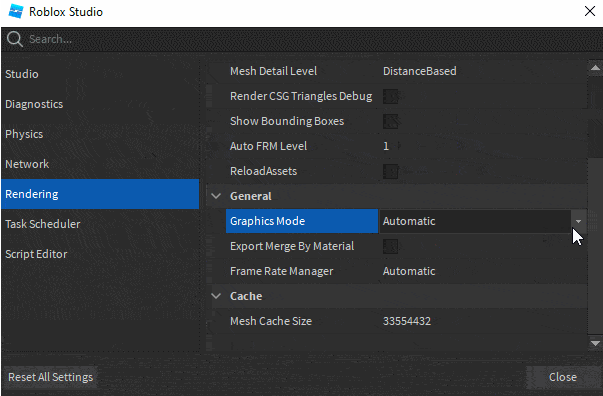Image resolution: width=603 pixels, height=396 pixels.
Task: Select the Export Merge By Material label
Action: click(292, 246)
